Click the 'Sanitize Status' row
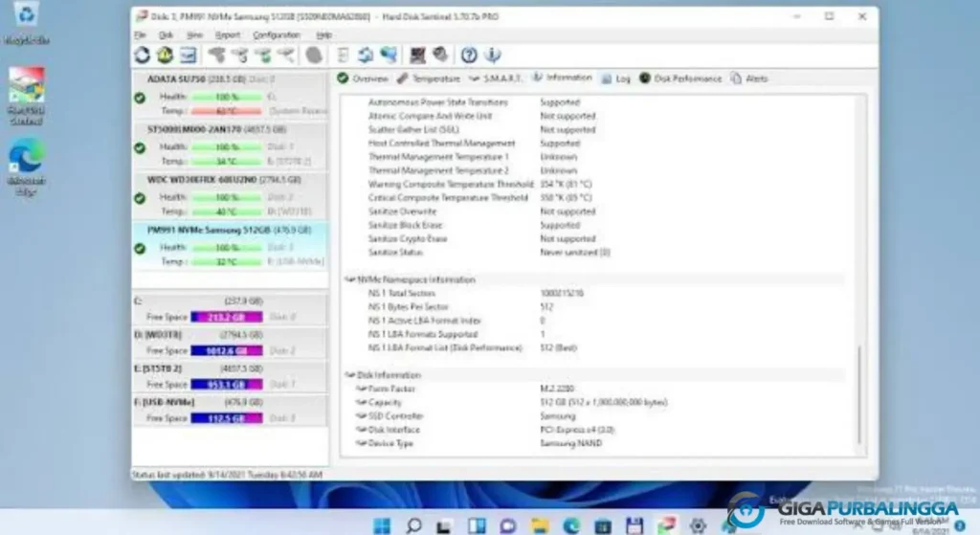980x535 pixels. click(593, 253)
